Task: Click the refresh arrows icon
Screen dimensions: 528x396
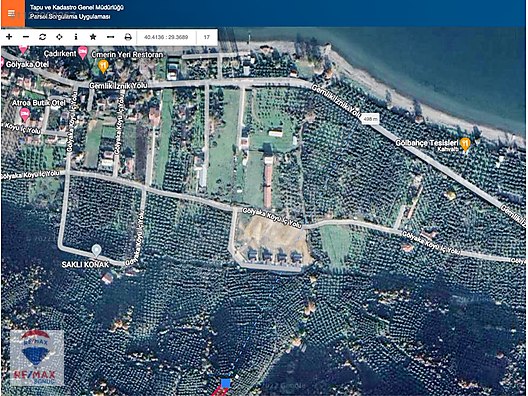Action: tap(42, 37)
